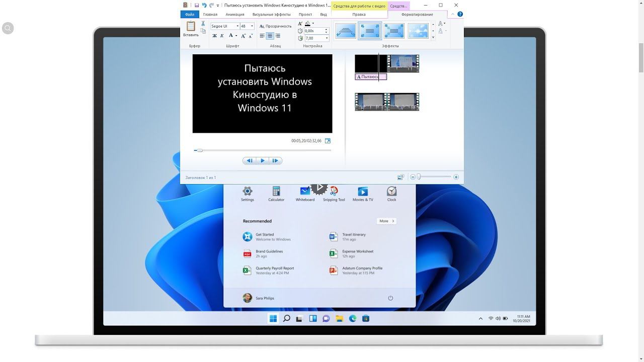Select the fourth sky-style text effect thumbnail

pos(418,31)
